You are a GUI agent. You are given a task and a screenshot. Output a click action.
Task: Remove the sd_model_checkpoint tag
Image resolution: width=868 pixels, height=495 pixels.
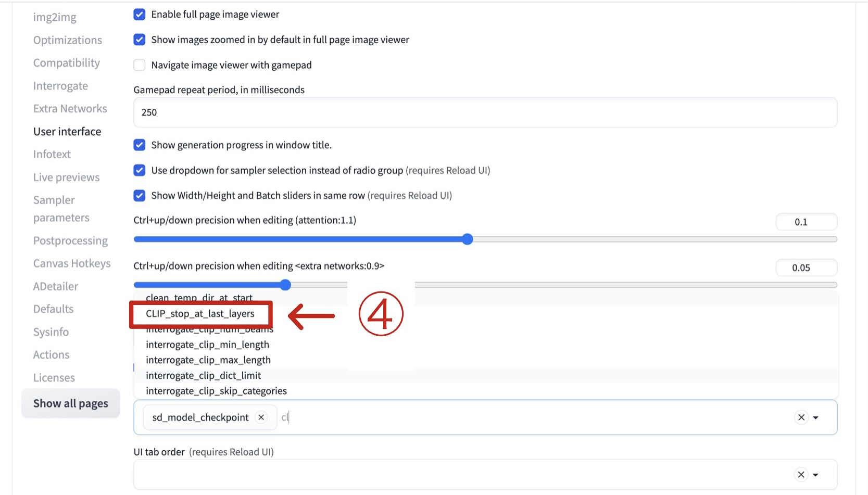click(261, 417)
